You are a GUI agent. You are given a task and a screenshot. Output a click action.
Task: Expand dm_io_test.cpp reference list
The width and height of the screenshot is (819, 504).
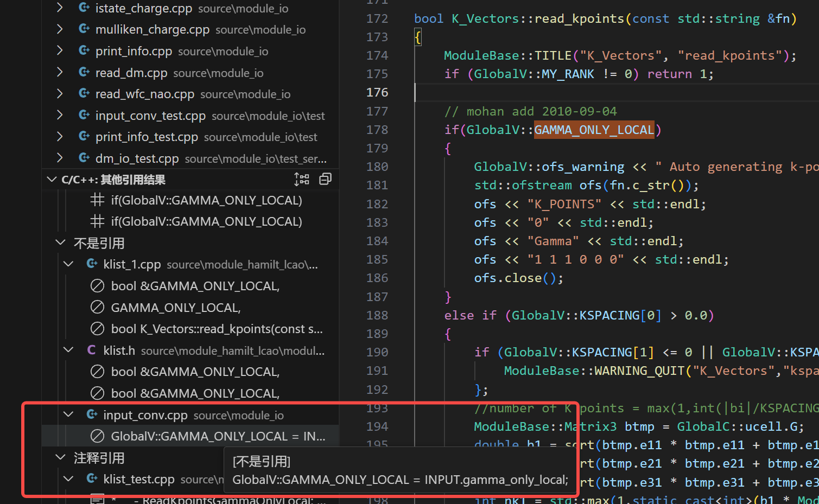click(x=60, y=158)
